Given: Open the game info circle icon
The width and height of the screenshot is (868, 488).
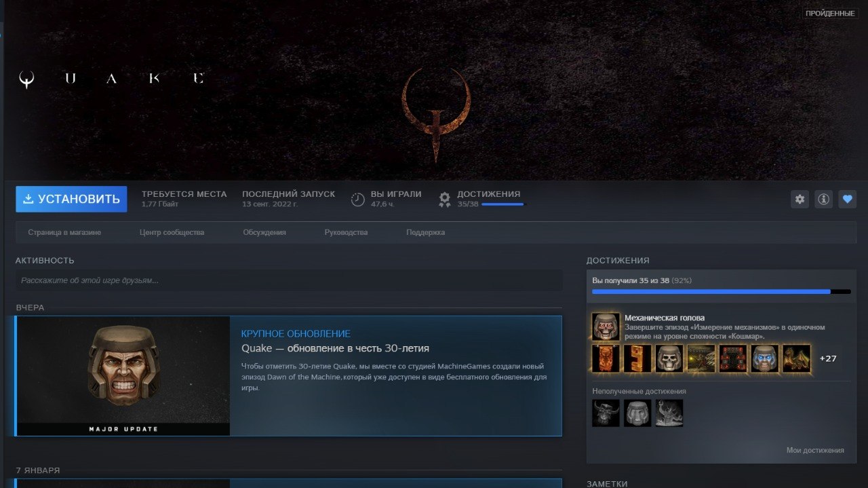Looking at the screenshot, I should (824, 199).
